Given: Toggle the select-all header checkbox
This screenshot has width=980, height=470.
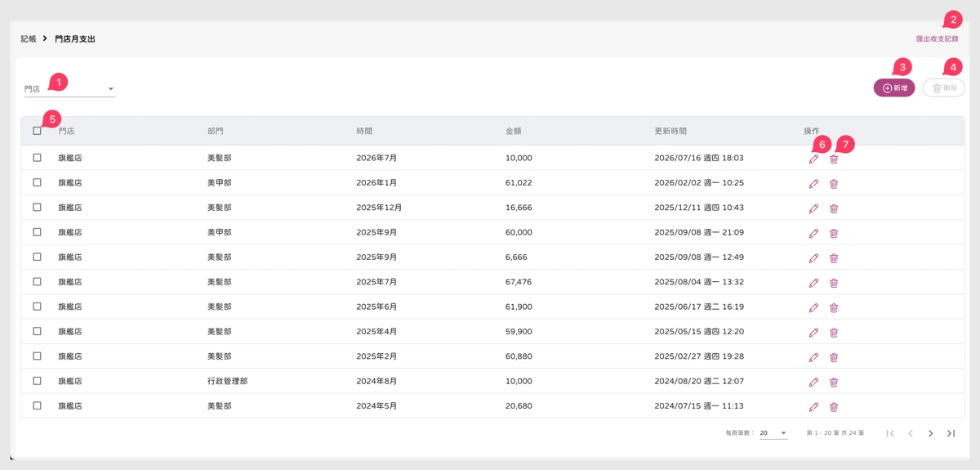Looking at the screenshot, I should point(37,131).
